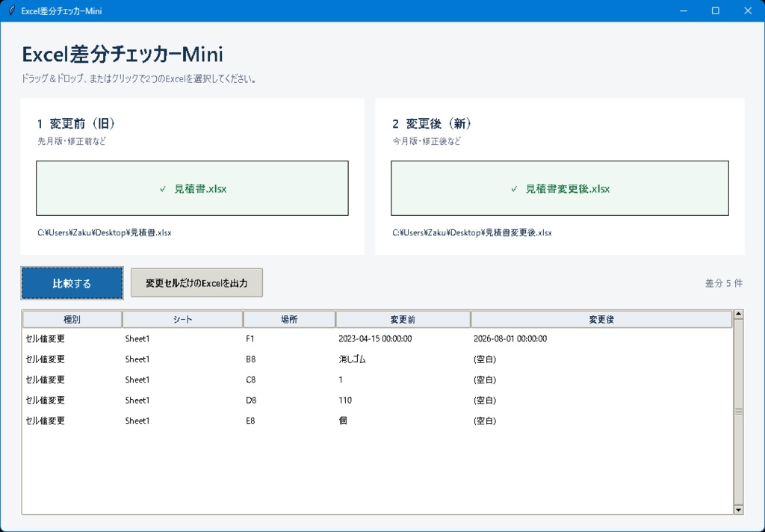The height and width of the screenshot is (532, 765).
Task: Minimize the Excel差分チェッカーMini window
Action: 684,10
